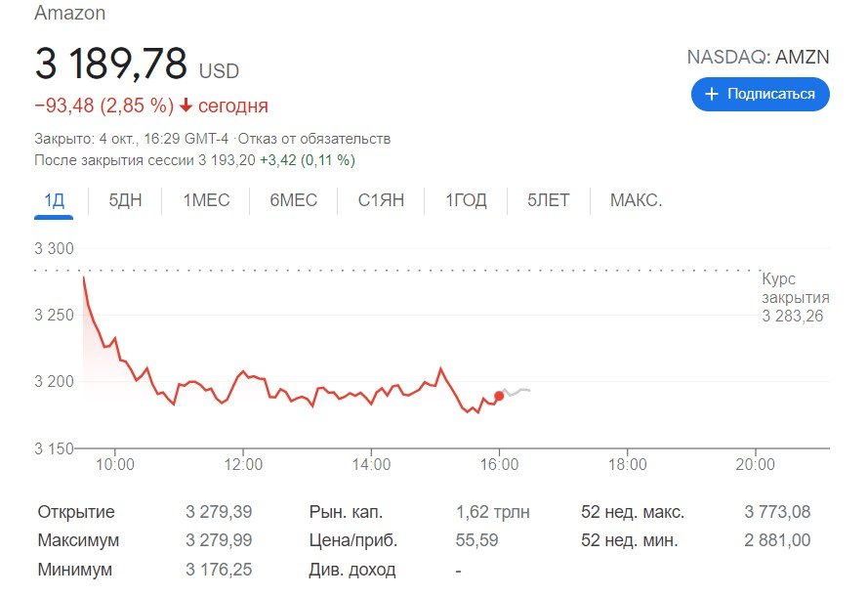
Task: Open the 1МЕС chart range
Action: point(206,201)
